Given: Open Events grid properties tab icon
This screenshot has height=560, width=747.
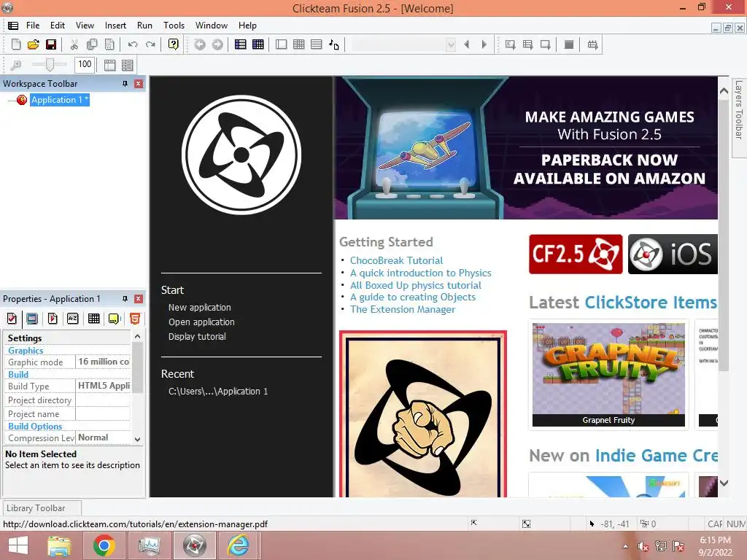Looking at the screenshot, I should coord(94,319).
